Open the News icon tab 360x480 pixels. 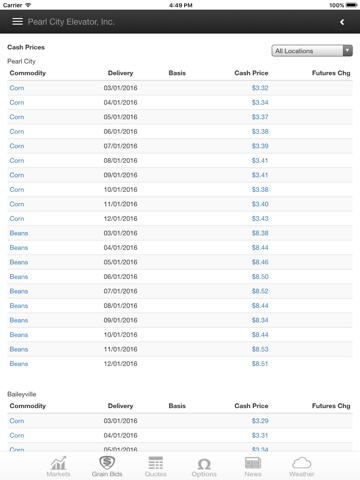pyautogui.click(x=253, y=466)
